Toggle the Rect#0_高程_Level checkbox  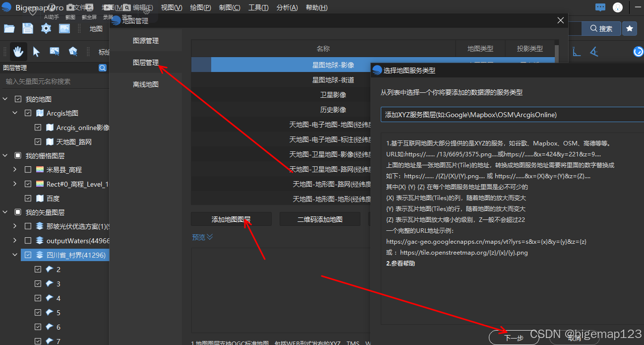pos(28,184)
